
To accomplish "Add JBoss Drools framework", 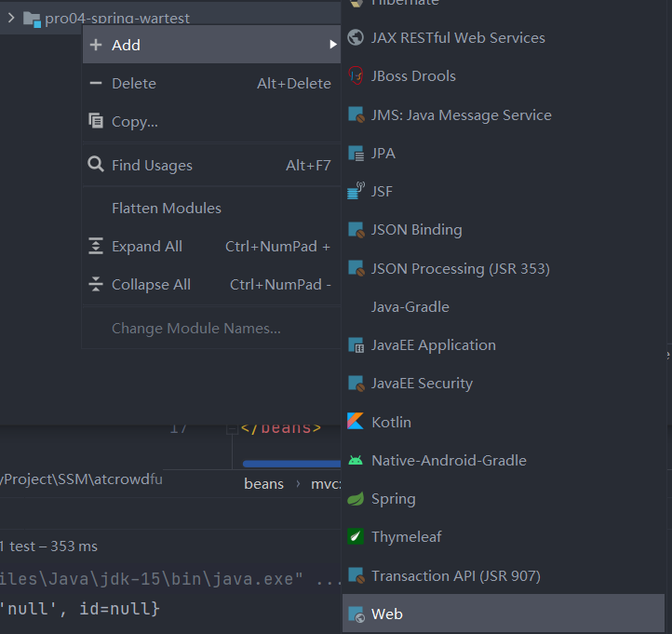I will click(504, 75).
